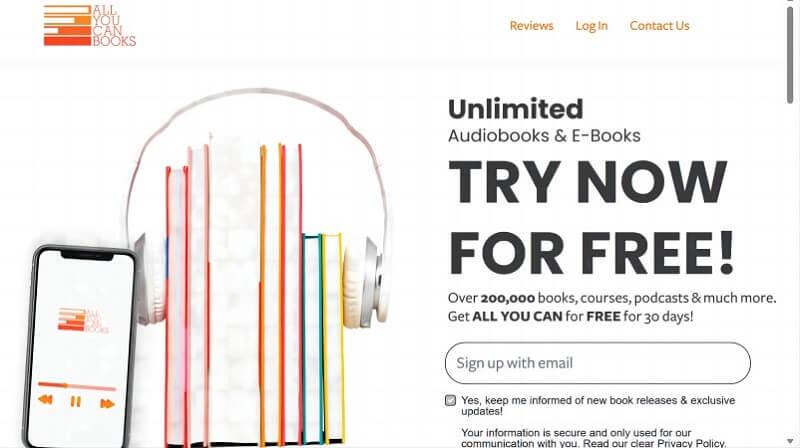Focus the 'Sign up with email' field

coord(597,363)
